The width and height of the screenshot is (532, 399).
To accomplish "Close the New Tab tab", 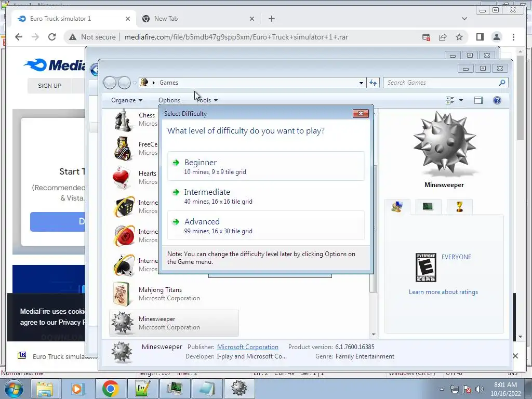I will pos(252,19).
